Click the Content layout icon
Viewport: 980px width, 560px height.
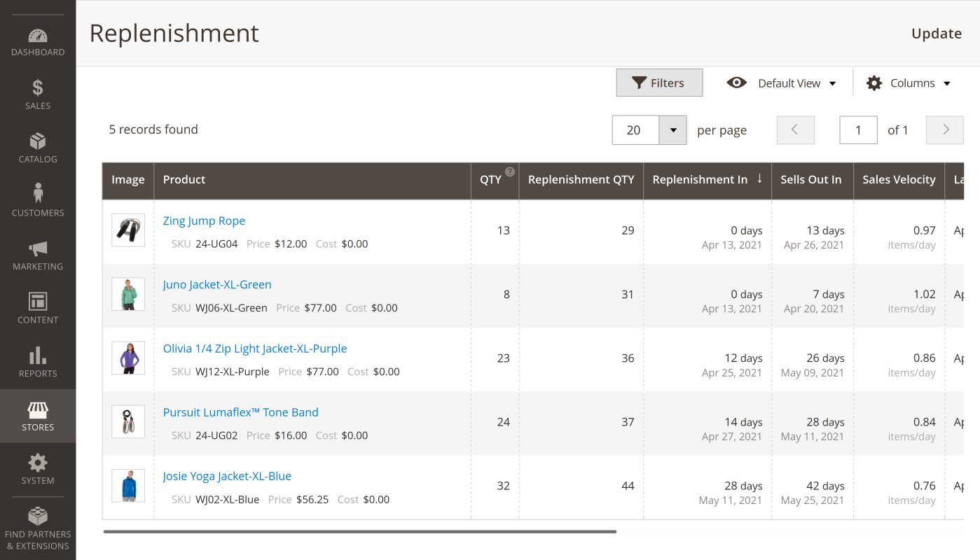pos(38,302)
